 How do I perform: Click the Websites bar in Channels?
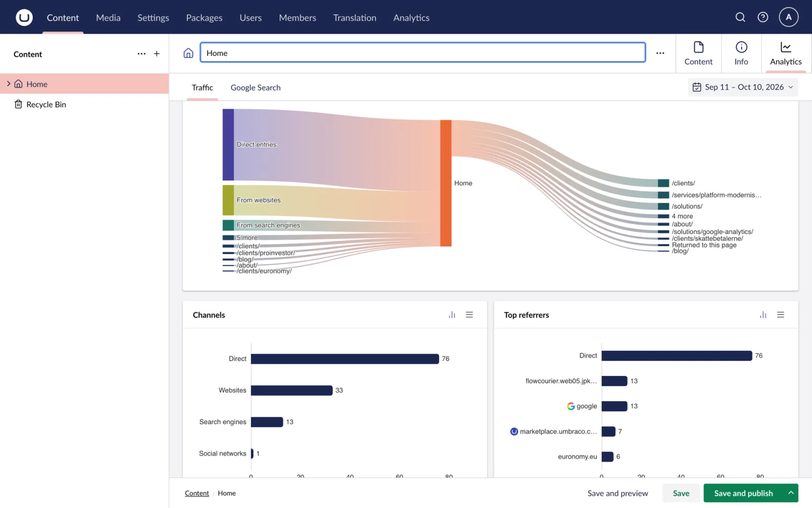point(292,390)
